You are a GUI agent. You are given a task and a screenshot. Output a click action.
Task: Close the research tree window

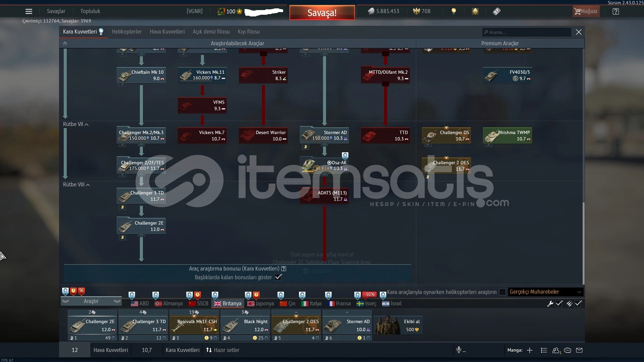pos(579,32)
